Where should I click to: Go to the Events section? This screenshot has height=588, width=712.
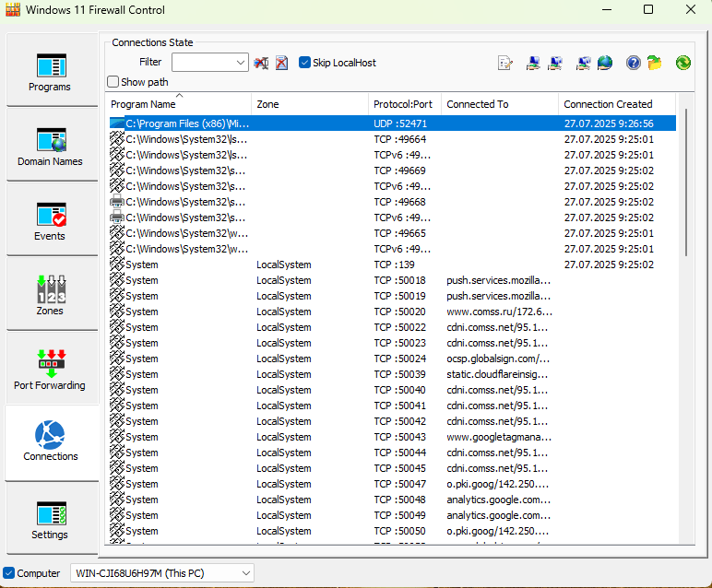[50, 220]
